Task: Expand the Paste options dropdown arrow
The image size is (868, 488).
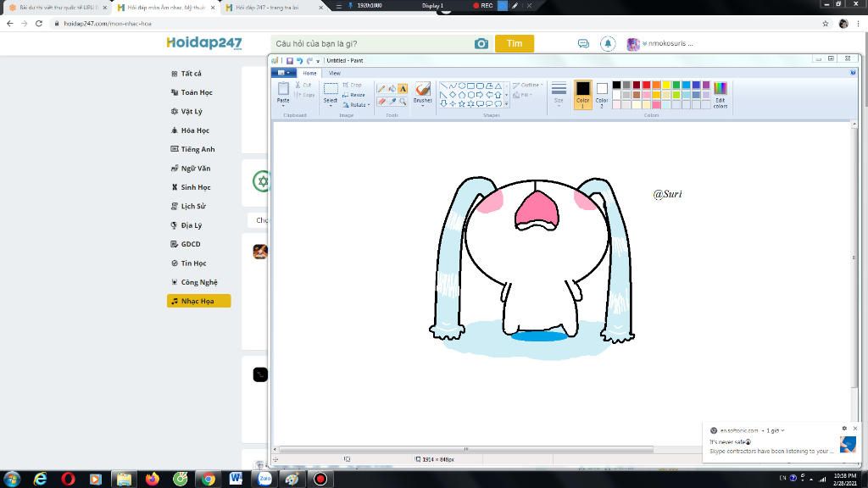Action: [283, 106]
